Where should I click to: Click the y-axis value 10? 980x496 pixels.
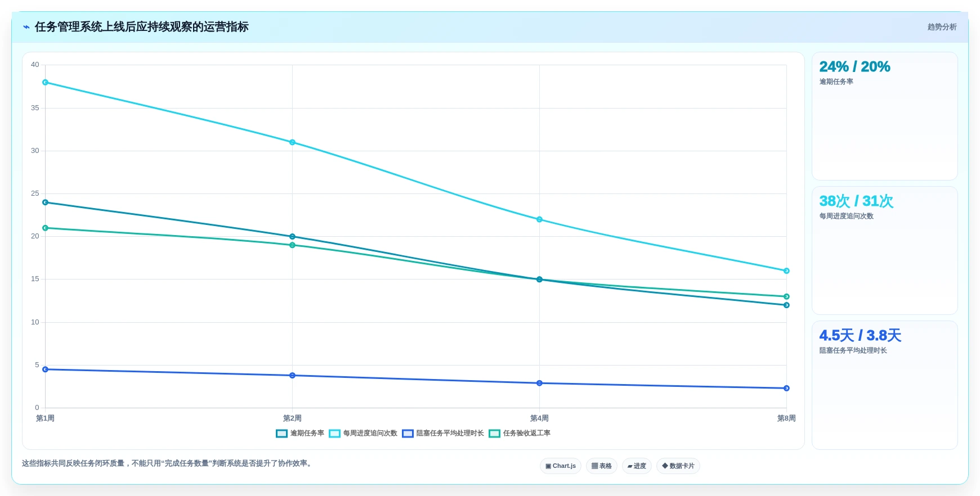click(35, 322)
